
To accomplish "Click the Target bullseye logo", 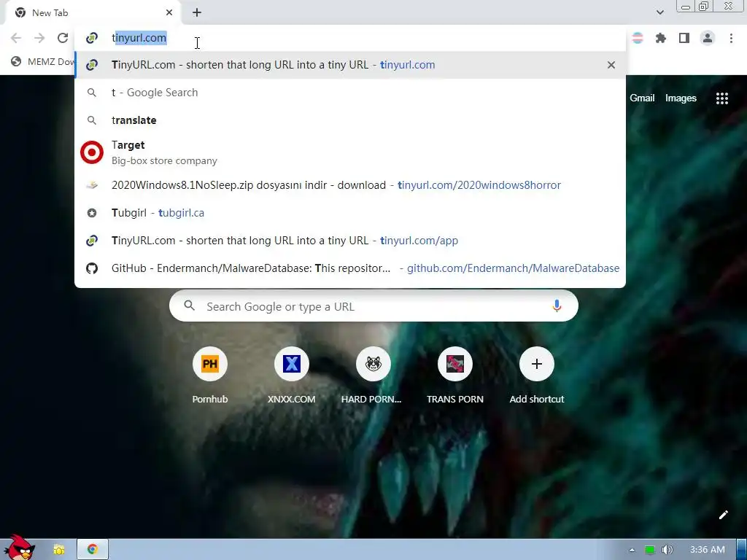I will tap(92, 152).
